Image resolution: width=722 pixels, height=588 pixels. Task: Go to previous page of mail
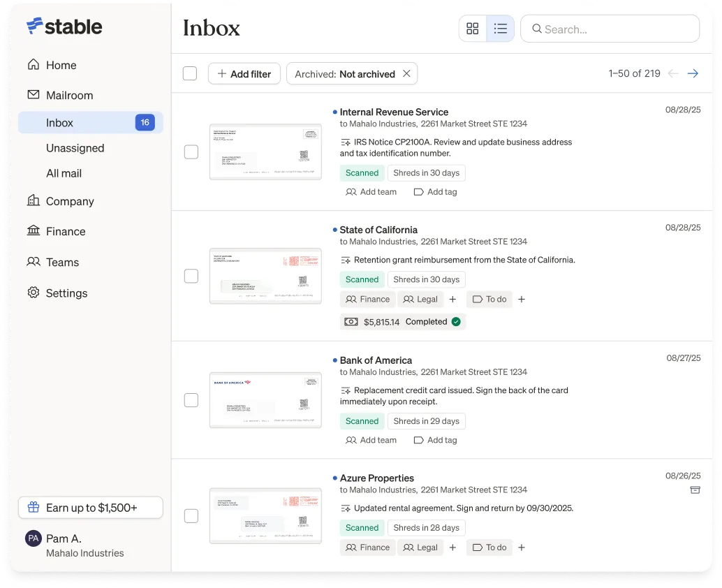[673, 73]
